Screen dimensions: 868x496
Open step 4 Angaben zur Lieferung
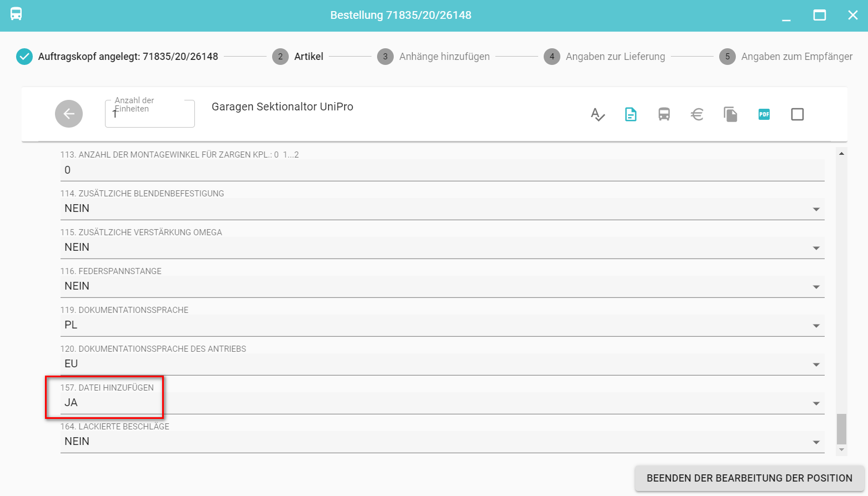604,57
